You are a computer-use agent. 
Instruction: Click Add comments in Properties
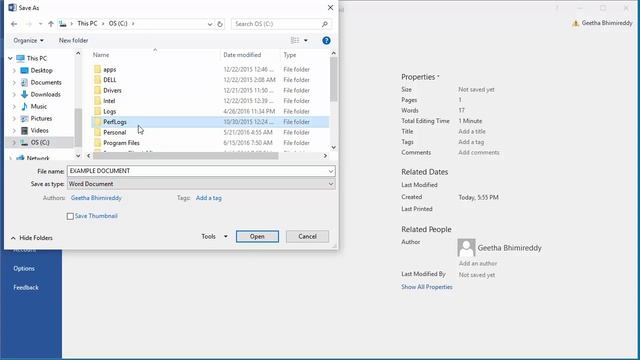point(479,153)
